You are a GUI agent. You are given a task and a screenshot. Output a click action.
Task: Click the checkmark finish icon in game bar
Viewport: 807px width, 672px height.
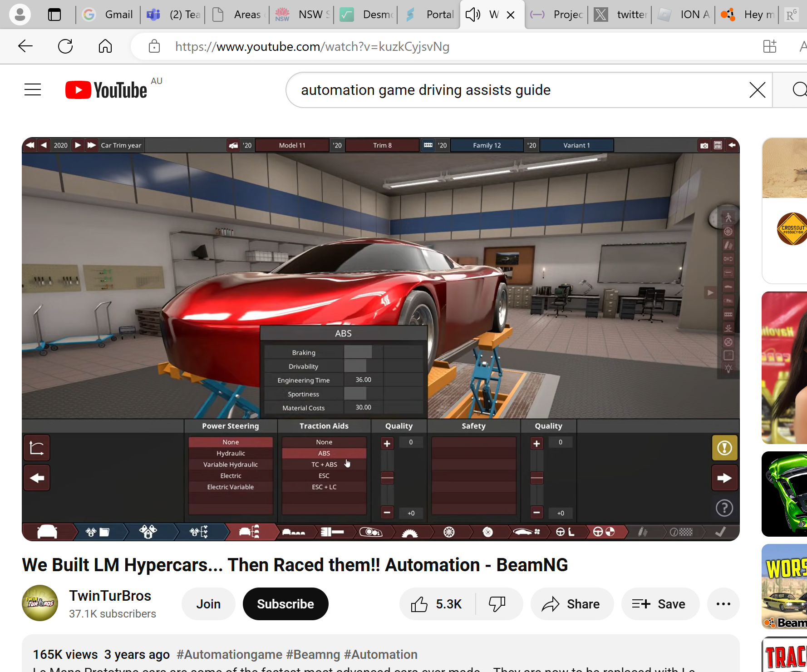coord(720,532)
